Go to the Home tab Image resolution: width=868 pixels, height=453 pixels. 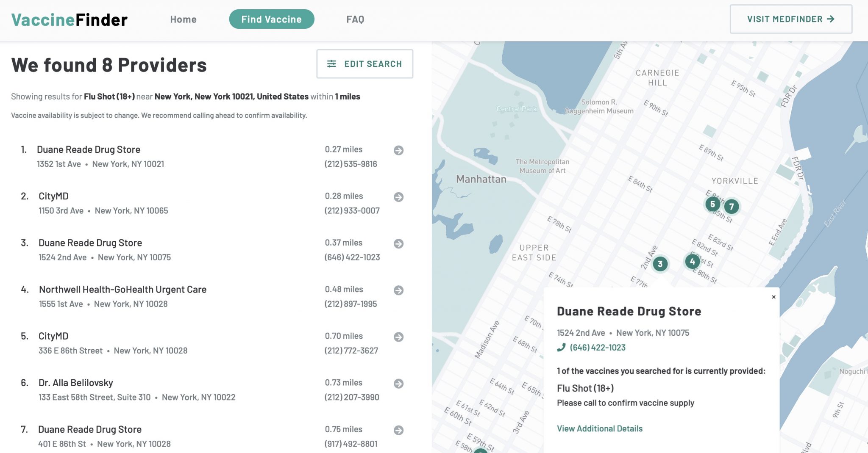(x=183, y=19)
